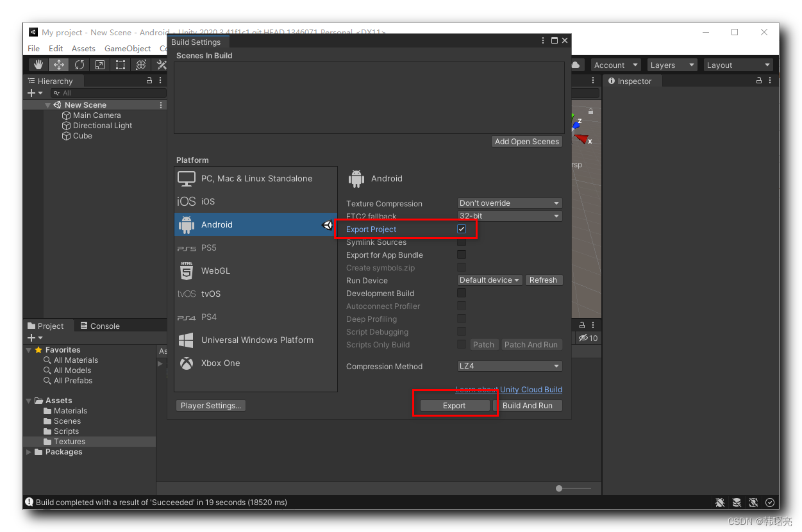Toggle the Autoconnect Profiler checkbox

pyautogui.click(x=462, y=306)
